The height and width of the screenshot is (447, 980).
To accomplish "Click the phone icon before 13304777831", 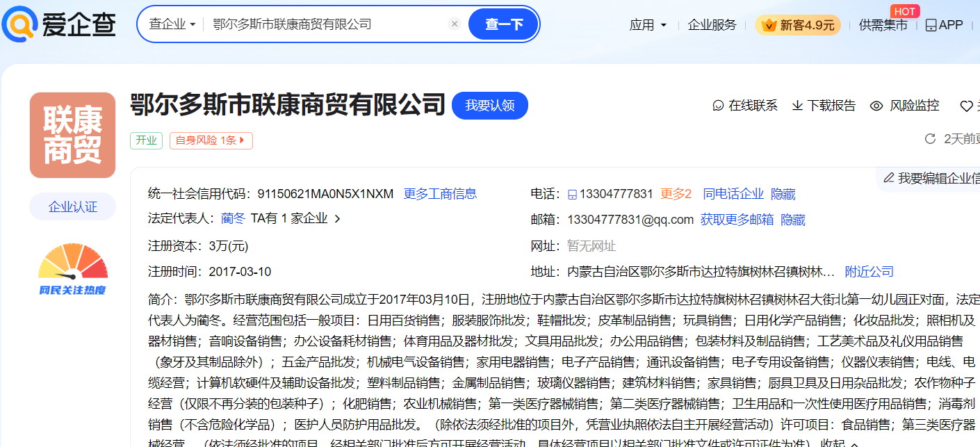I will tap(573, 195).
